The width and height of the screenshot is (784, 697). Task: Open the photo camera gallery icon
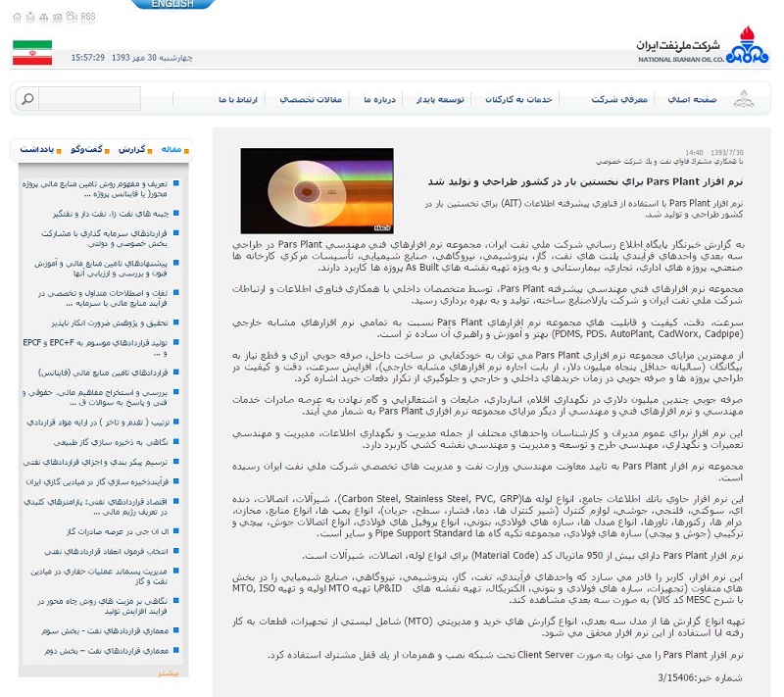click(x=58, y=17)
